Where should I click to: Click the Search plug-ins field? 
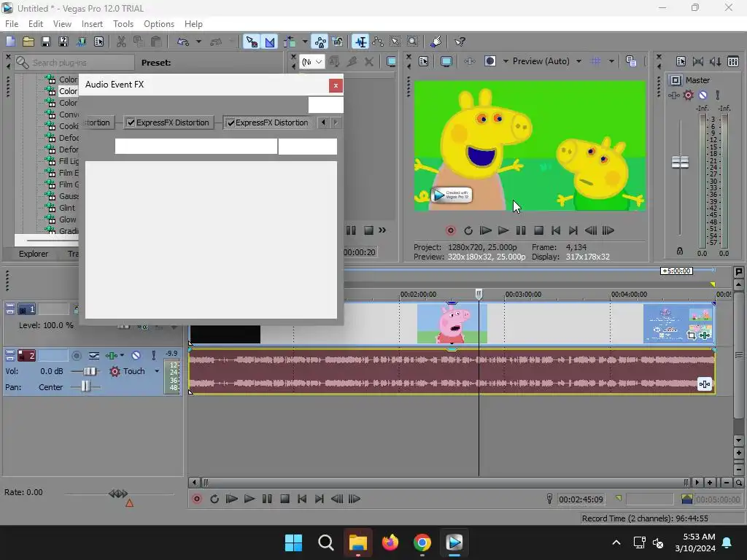click(74, 63)
